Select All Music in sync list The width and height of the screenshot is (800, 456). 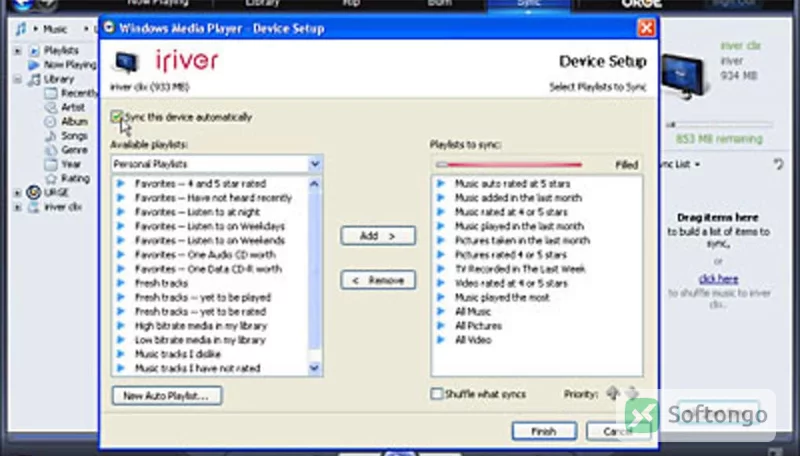point(473,312)
